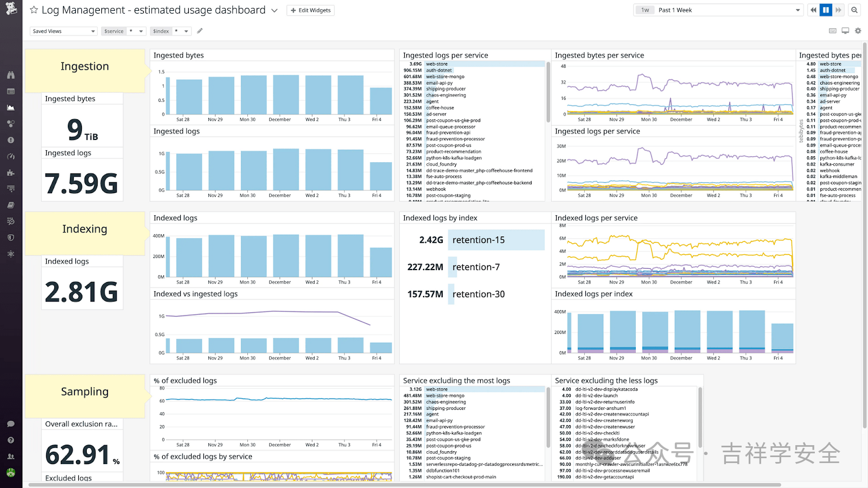Star this dashboard as a favorite

[x=34, y=10]
